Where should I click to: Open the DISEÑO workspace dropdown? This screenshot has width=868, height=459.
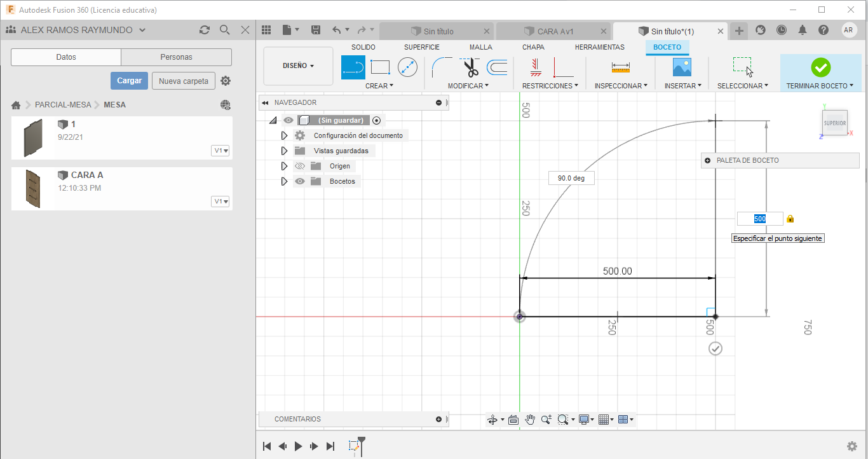tap(298, 65)
